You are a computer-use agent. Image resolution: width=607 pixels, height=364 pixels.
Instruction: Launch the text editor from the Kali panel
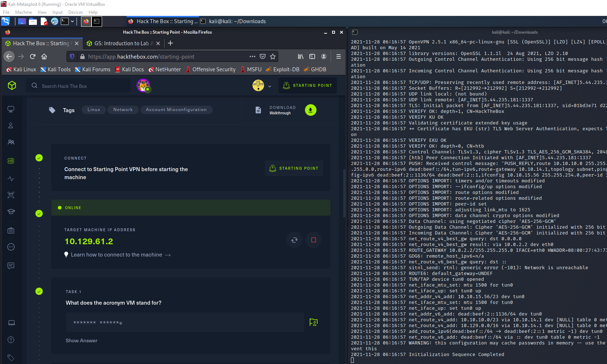point(44,21)
